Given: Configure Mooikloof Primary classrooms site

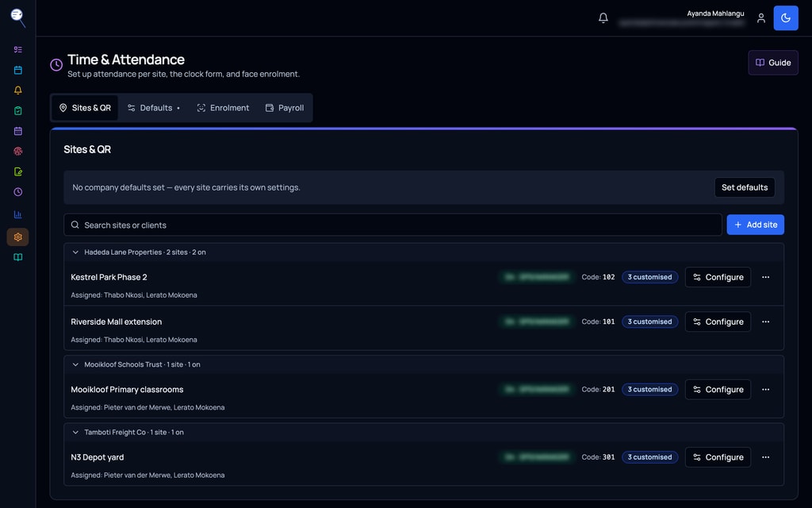Looking at the screenshot, I should (718, 390).
